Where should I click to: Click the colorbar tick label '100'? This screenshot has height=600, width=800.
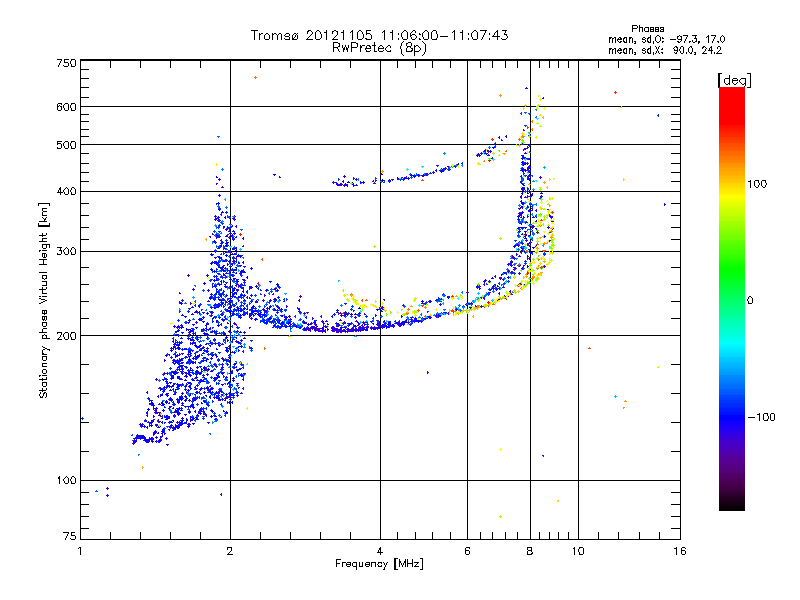pos(757,184)
